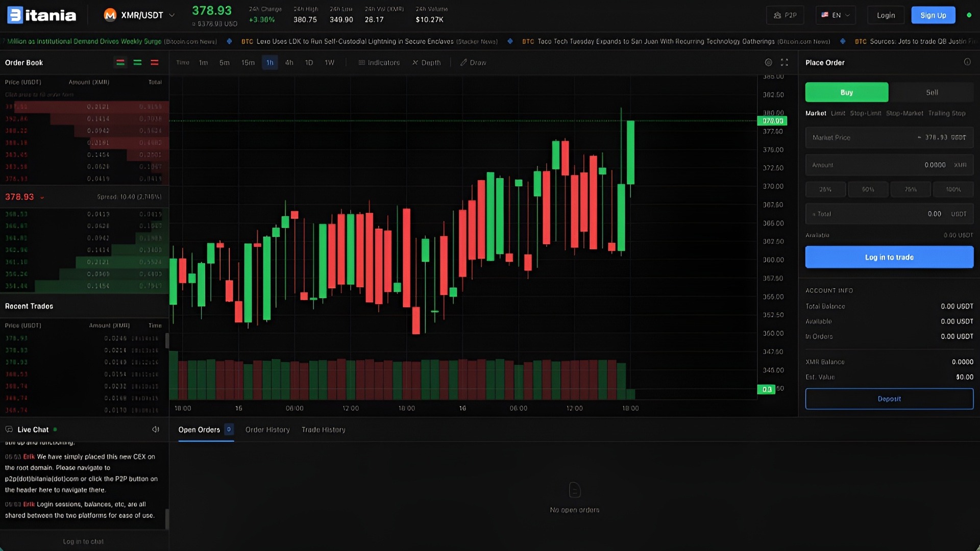The height and width of the screenshot is (551, 980).
Task: Switch the order panel to Sell
Action: (x=932, y=92)
